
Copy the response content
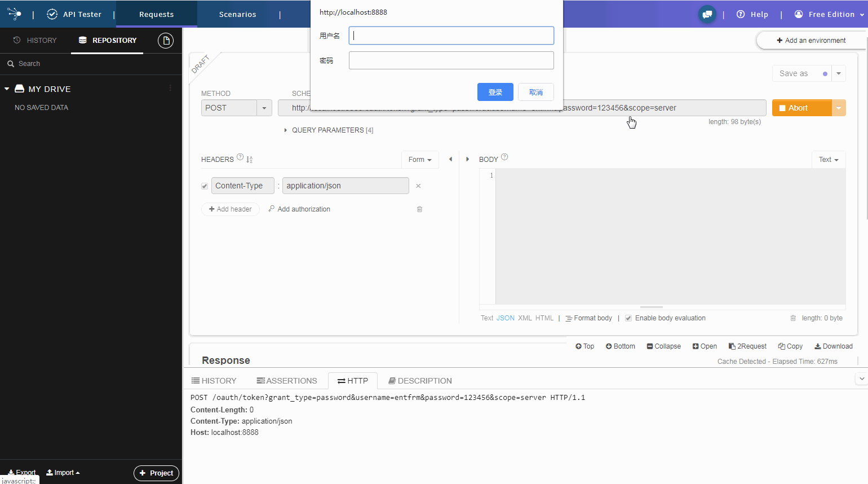click(790, 346)
